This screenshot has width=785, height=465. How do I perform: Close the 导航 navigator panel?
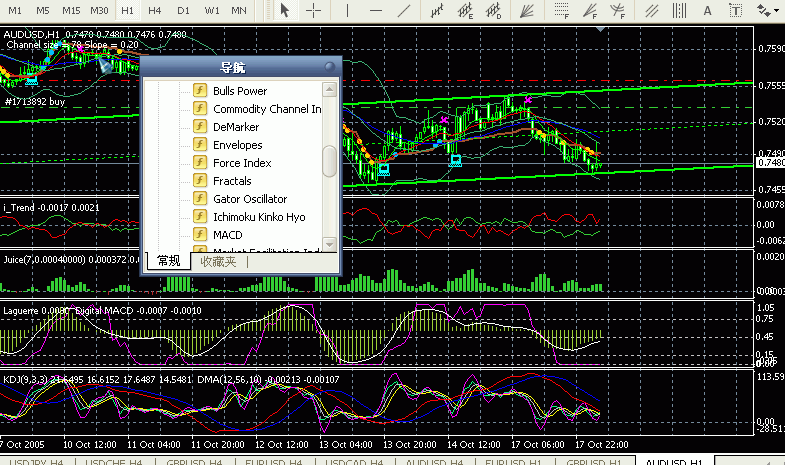330,68
